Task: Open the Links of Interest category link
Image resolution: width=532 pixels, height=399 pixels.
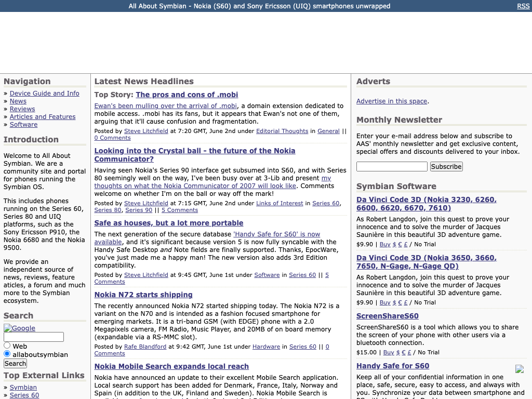Action: (x=280, y=203)
